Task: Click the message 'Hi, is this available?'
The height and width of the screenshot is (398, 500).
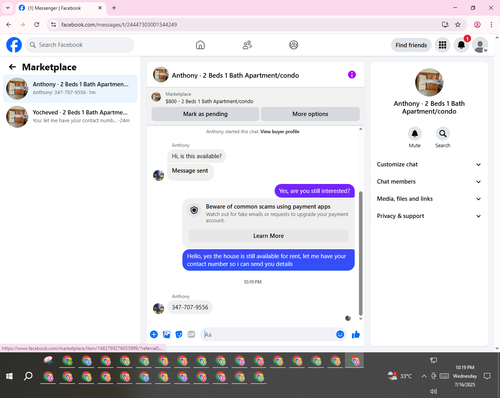Action: pos(197,156)
